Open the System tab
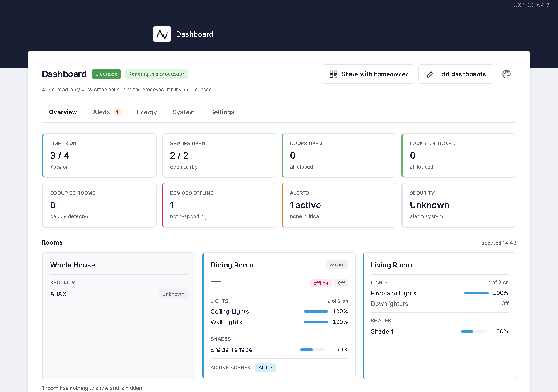This screenshot has height=392, width=558. tap(184, 112)
